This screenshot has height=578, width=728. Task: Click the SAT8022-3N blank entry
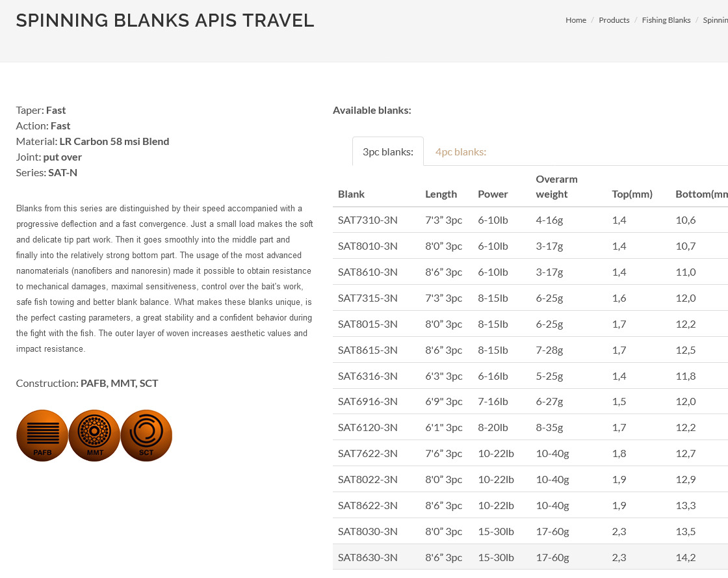(368, 480)
